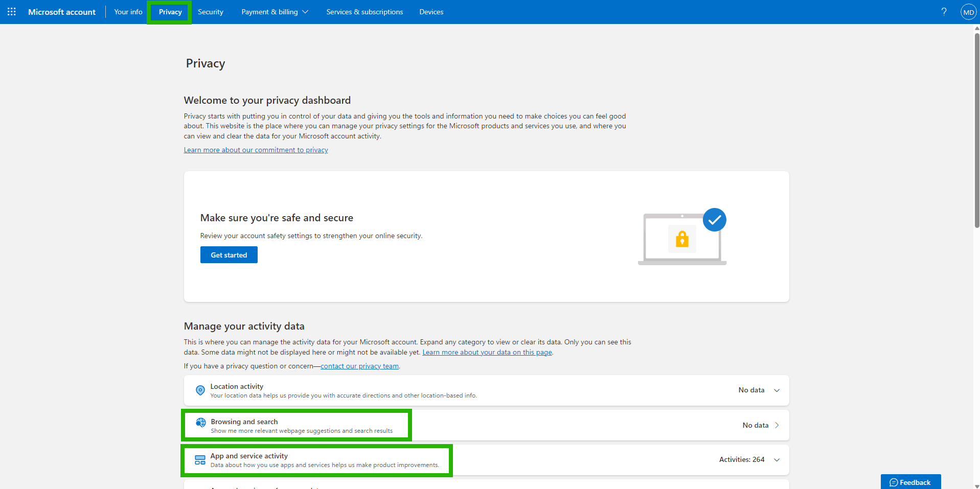
Task: Click Welcome to your privacy dashboard heading
Action: click(267, 100)
